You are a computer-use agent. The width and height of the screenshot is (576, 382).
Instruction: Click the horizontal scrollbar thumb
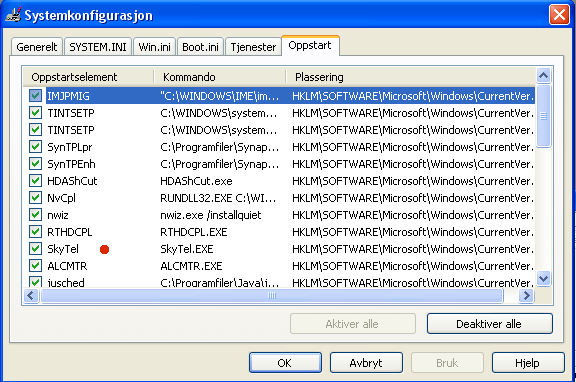(272, 295)
